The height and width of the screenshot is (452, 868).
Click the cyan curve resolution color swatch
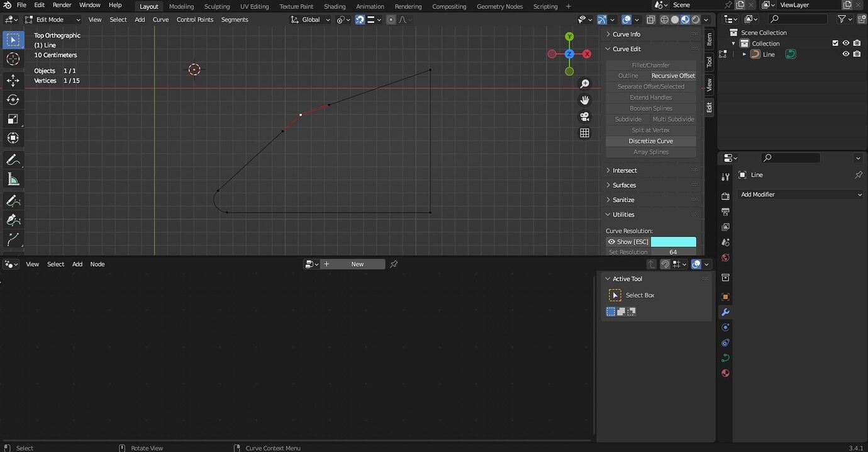click(673, 242)
